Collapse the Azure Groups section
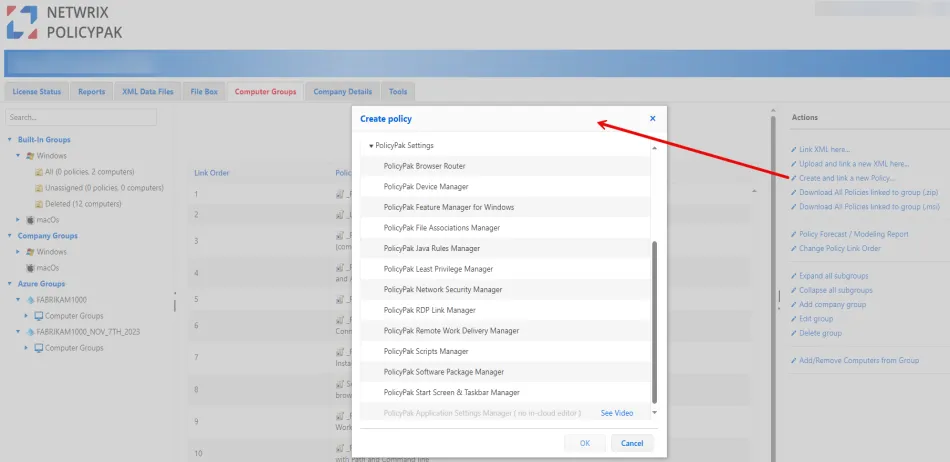The height and width of the screenshot is (462, 950). pyautogui.click(x=10, y=284)
